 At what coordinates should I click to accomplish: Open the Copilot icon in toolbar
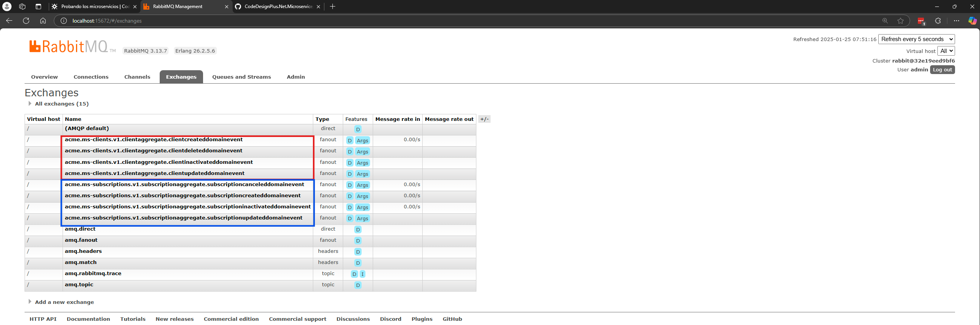click(x=972, y=21)
